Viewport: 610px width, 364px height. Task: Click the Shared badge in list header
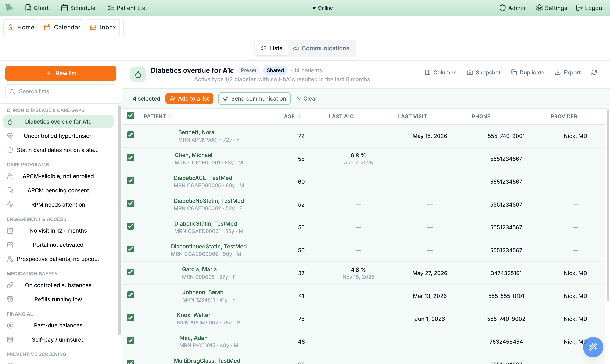[275, 70]
